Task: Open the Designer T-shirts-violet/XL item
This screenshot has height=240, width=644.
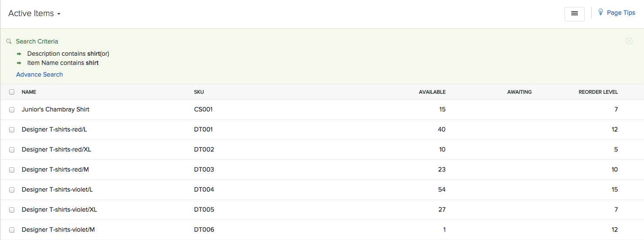Action: tap(59, 210)
